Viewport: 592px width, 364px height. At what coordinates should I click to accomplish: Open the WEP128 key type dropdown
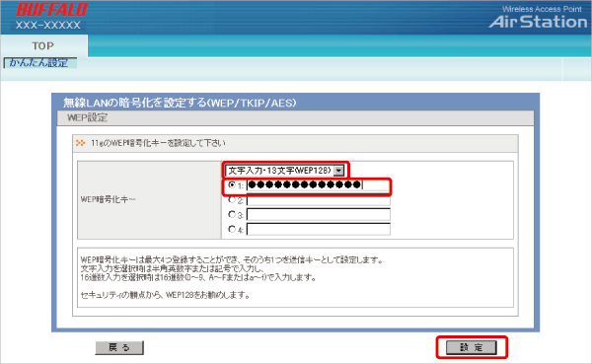(285, 171)
